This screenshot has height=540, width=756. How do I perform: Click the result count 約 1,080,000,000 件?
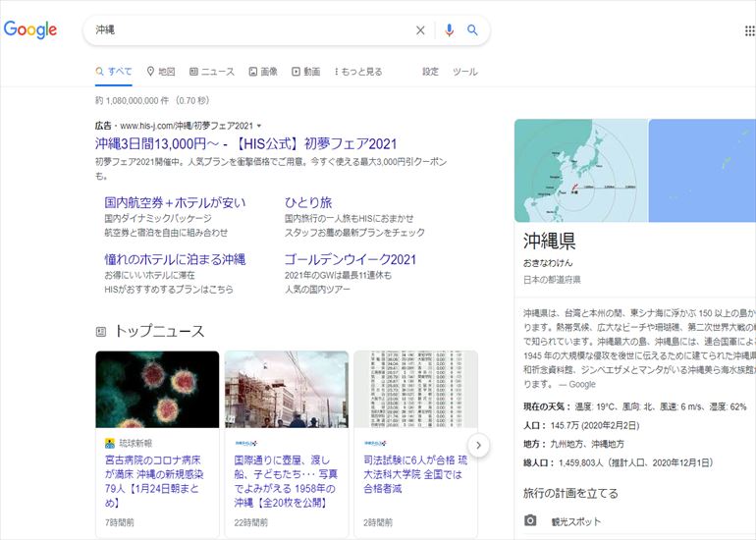coord(133,100)
